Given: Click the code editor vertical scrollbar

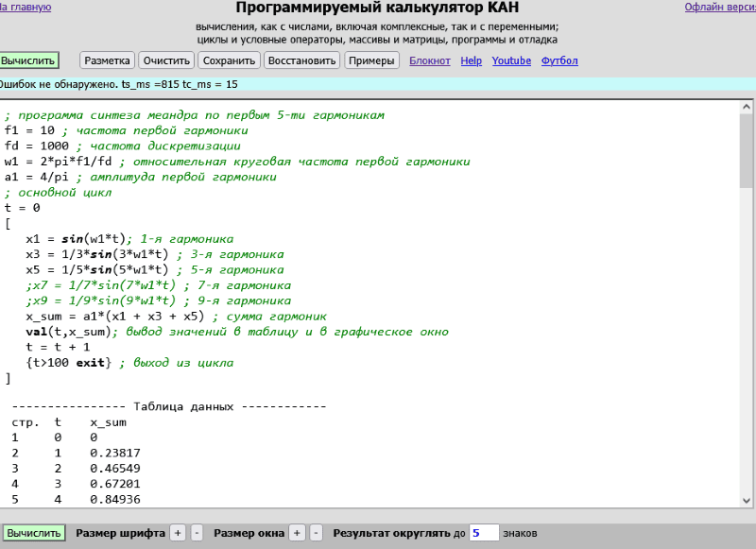Looking at the screenshot, I should point(746,283).
